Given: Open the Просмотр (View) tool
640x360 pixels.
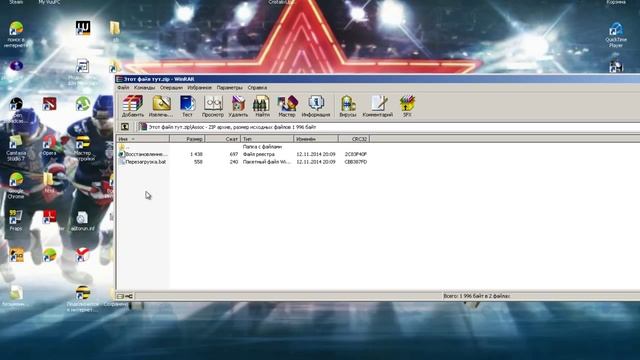Looking at the screenshot, I should coord(213,106).
